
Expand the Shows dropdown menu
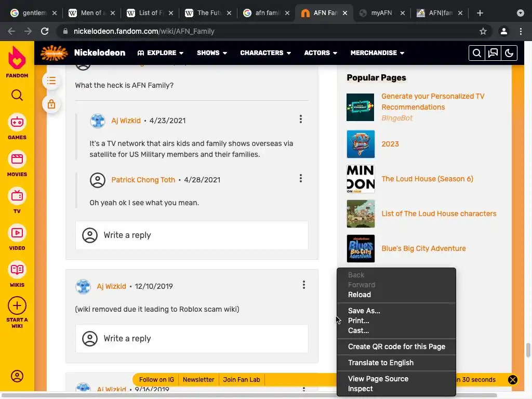pyautogui.click(x=212, y=53)
